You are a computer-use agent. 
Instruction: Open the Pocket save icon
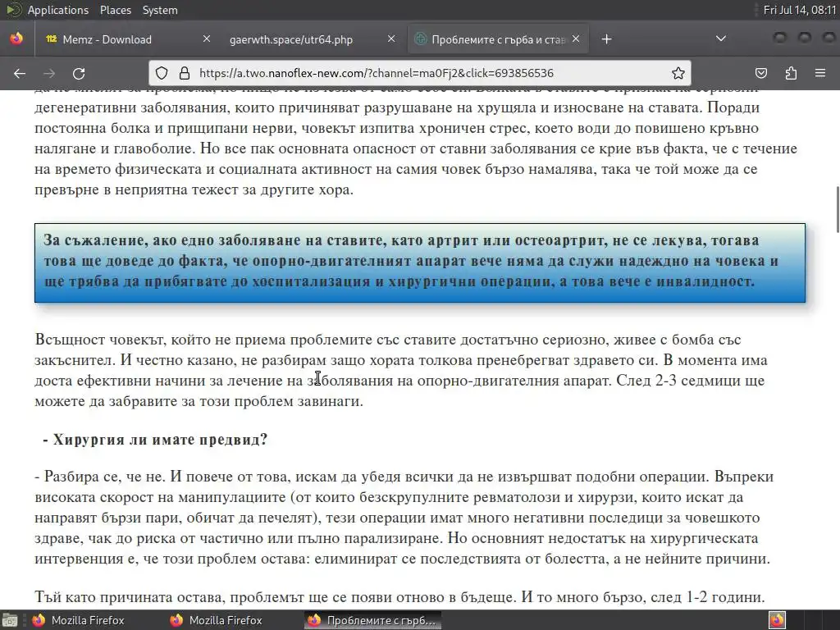click(x=760, y=73)
